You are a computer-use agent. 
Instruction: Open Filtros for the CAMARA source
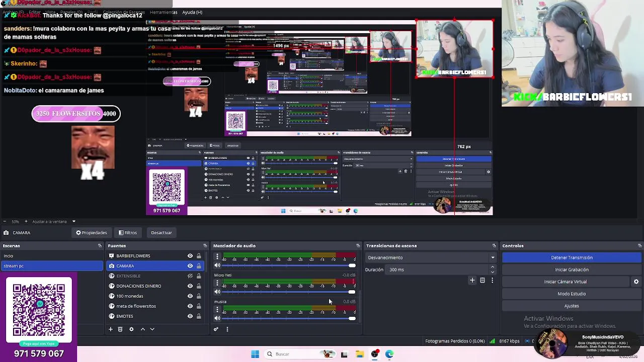[128, 233]
